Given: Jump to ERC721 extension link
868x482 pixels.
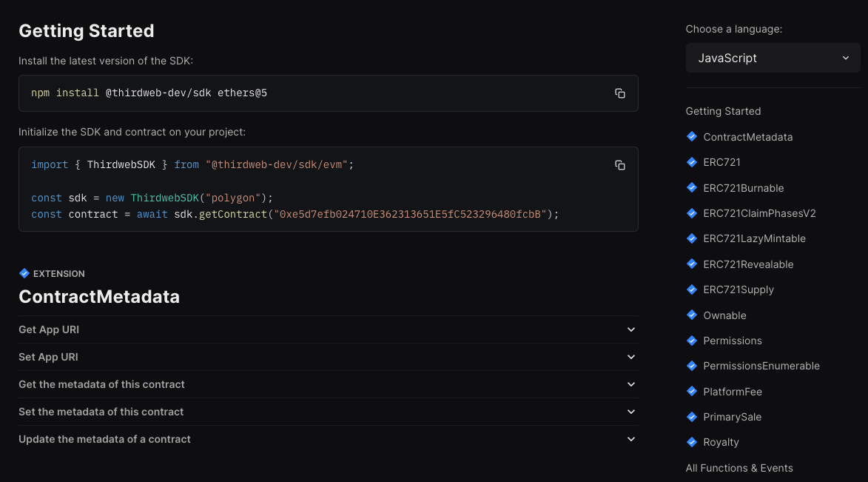Looking at the screenshot, I should click(x=722, y=162).
